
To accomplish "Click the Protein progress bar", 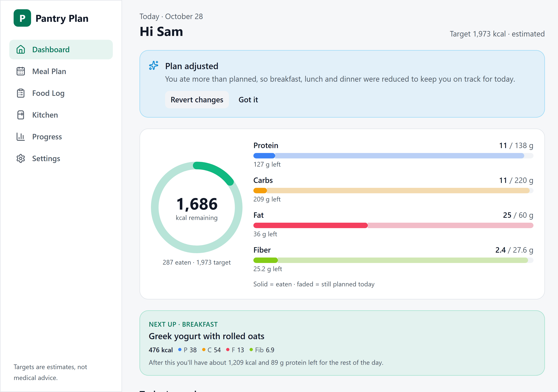I will click(393, 156).
